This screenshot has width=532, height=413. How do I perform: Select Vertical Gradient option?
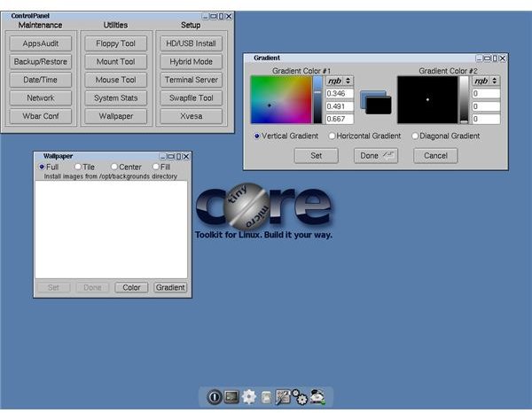pos(286,136)
